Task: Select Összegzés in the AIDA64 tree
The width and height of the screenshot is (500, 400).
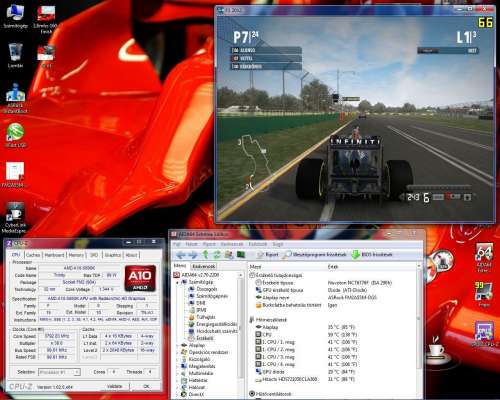Action: tap(203, 289)
